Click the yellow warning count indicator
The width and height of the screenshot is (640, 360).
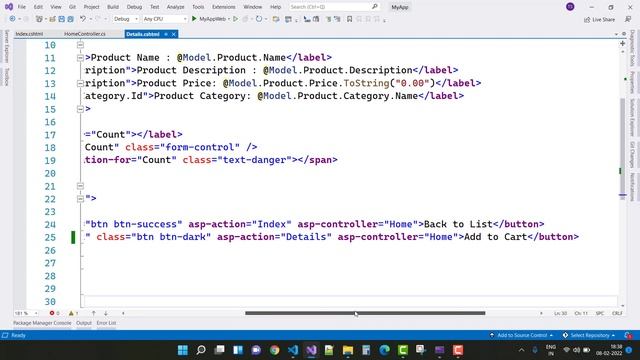click(73, 313)
